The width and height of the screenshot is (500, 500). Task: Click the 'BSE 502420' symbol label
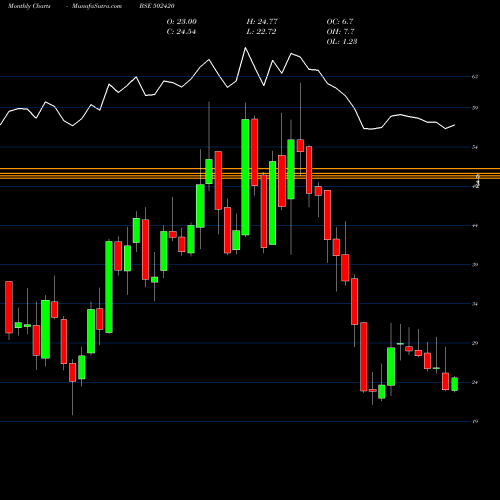tap(157, 6)
